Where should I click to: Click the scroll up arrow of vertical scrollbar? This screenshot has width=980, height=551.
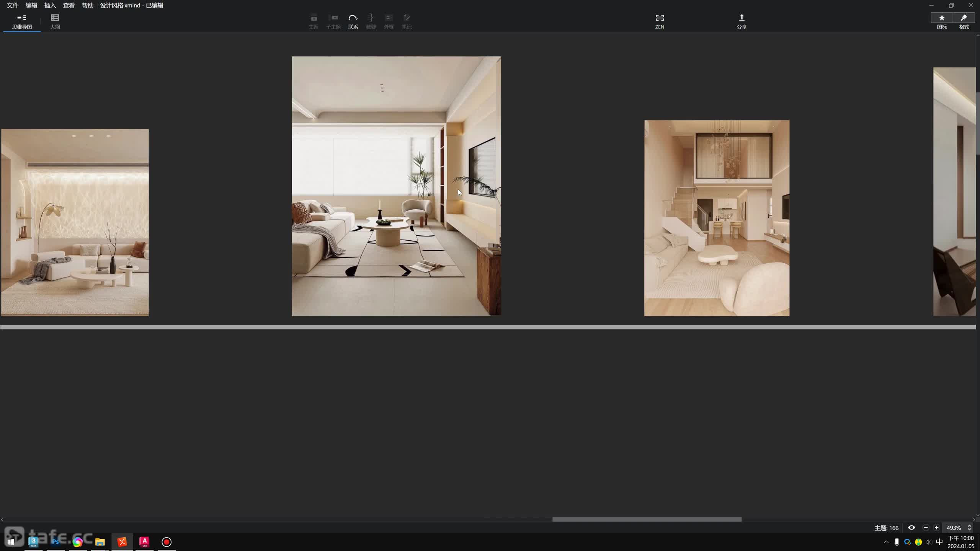(x=978, y=35)
